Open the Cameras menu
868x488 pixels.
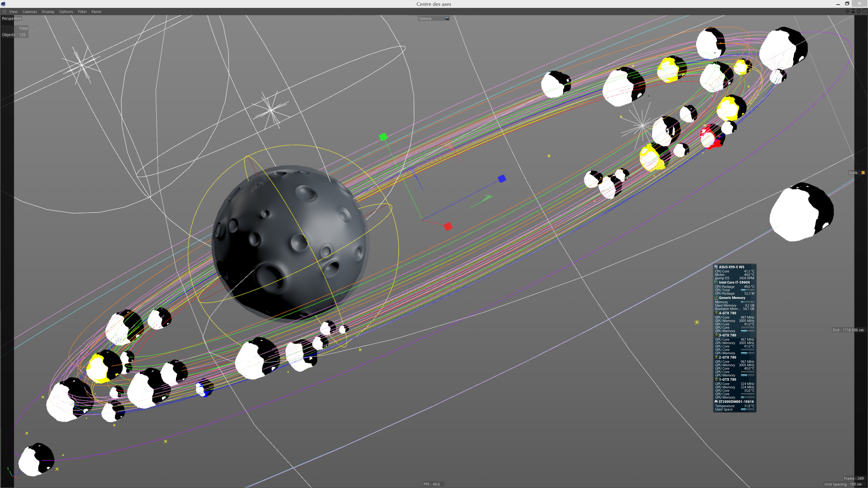(x=30, y=12)
